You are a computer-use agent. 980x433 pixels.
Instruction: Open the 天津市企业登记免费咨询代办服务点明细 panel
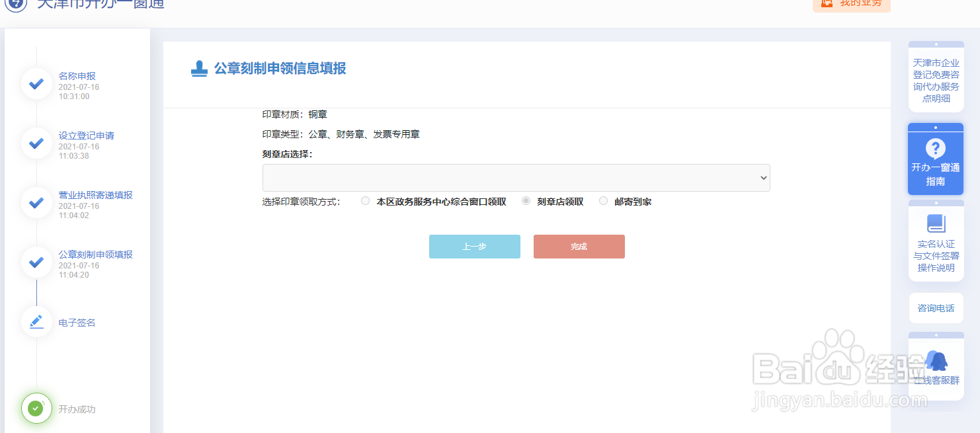point(936,78)
